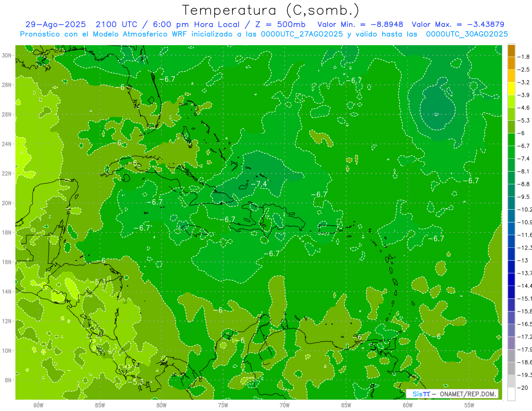Viewport: 532px width, 411px height.
Task: Click the title 'Temperatura (C,somb.)'
Action: (x=271, y=11)
